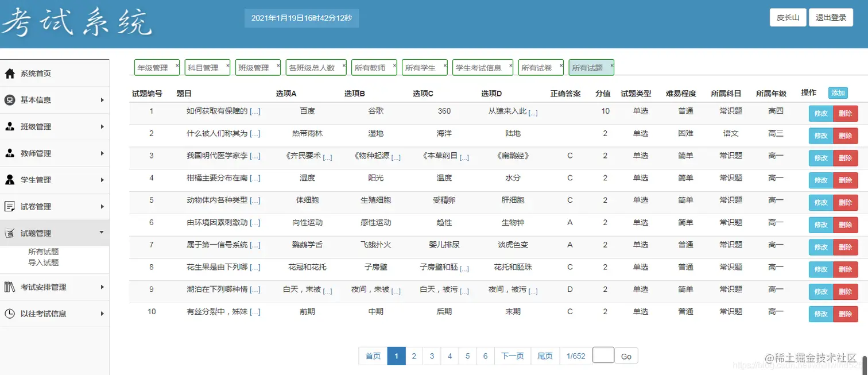Close the 年级管理 tab
The height and width of the screenshot is (375, 868).
(177, 65)
